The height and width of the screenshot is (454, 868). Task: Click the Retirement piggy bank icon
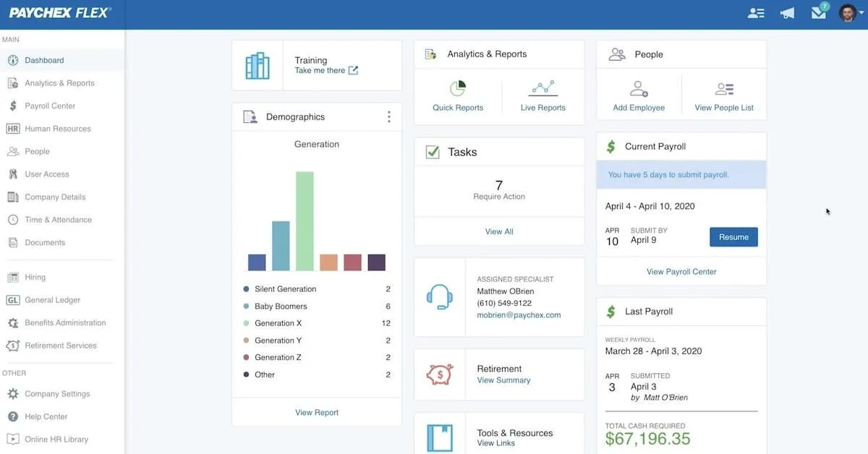pyautogui.click(x=439, y=374)
